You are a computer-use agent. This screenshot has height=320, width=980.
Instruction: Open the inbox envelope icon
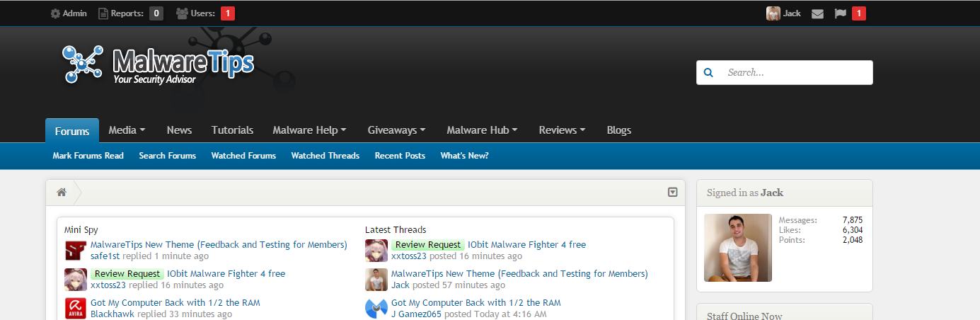pos(817,13)
